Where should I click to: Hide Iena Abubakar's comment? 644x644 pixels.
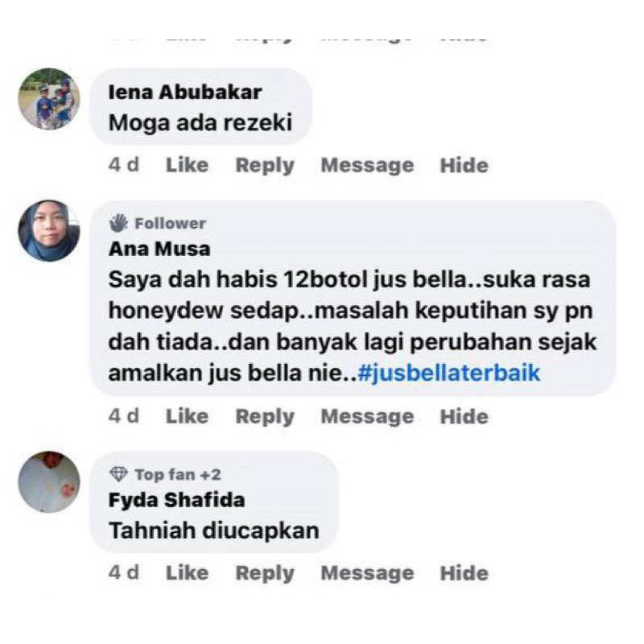(464, 166)
